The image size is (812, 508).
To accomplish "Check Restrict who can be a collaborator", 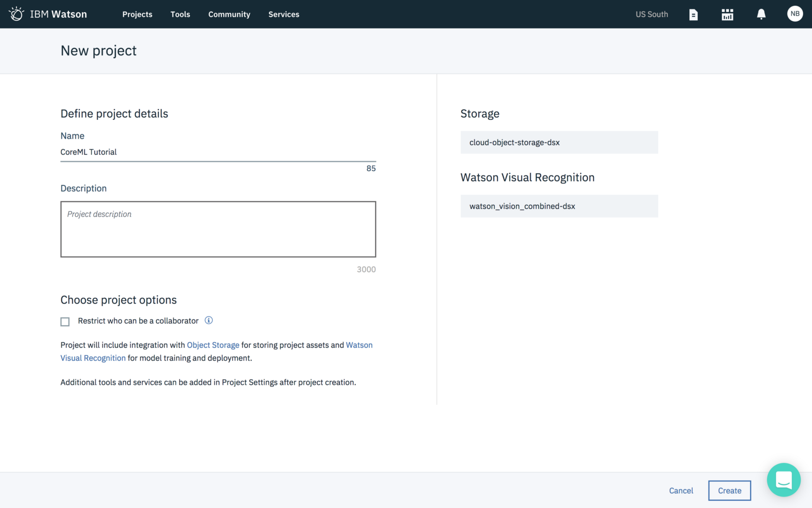I will [65, 322].
